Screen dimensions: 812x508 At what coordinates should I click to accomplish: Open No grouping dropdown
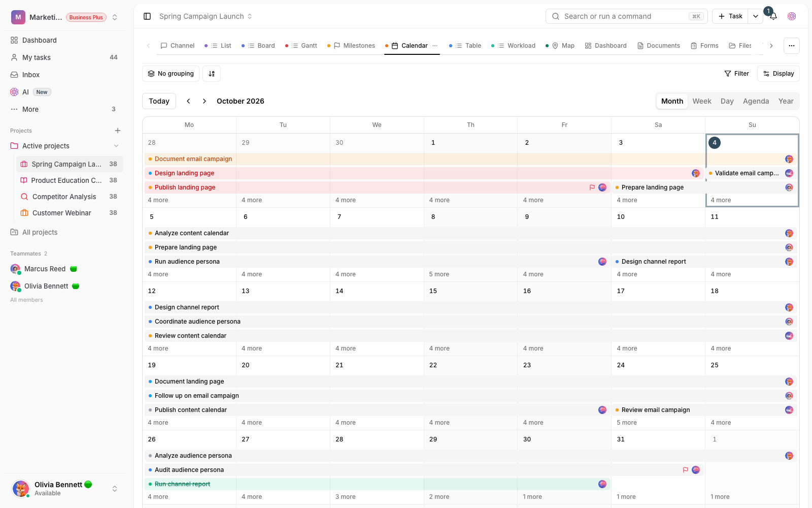[x=171, y=74]
